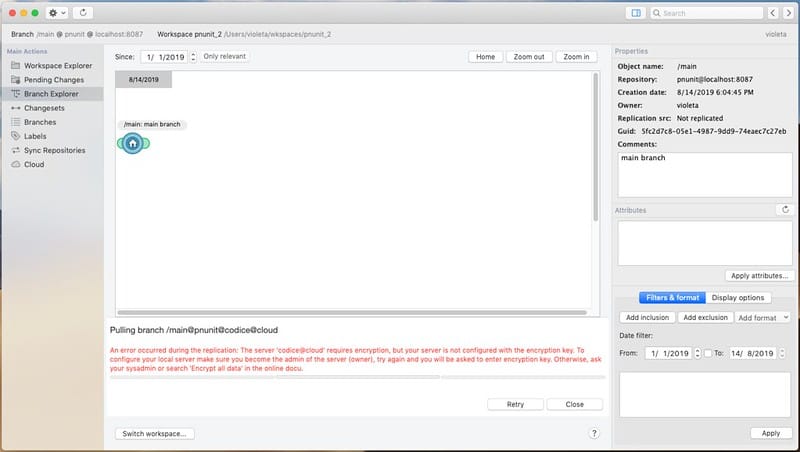Refresh attributes with circular arrow icon
The image size is (800, 452).
pos(785,210)
